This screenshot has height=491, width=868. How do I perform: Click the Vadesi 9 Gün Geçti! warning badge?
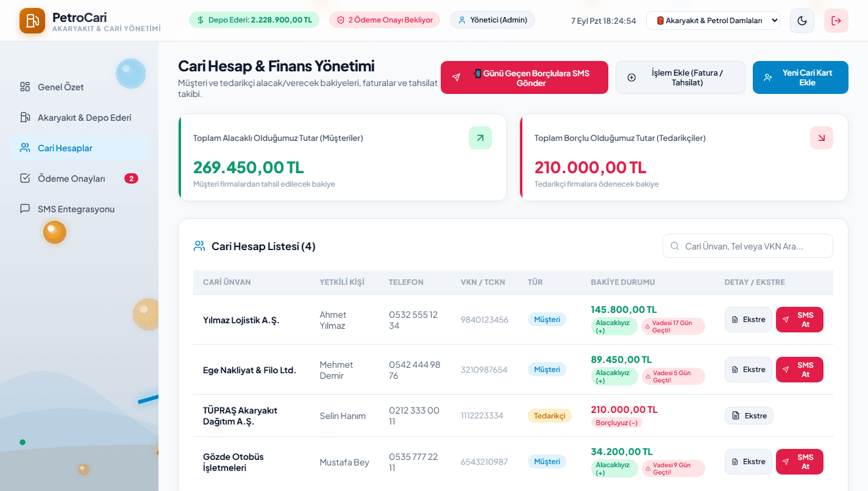point(673,469)
